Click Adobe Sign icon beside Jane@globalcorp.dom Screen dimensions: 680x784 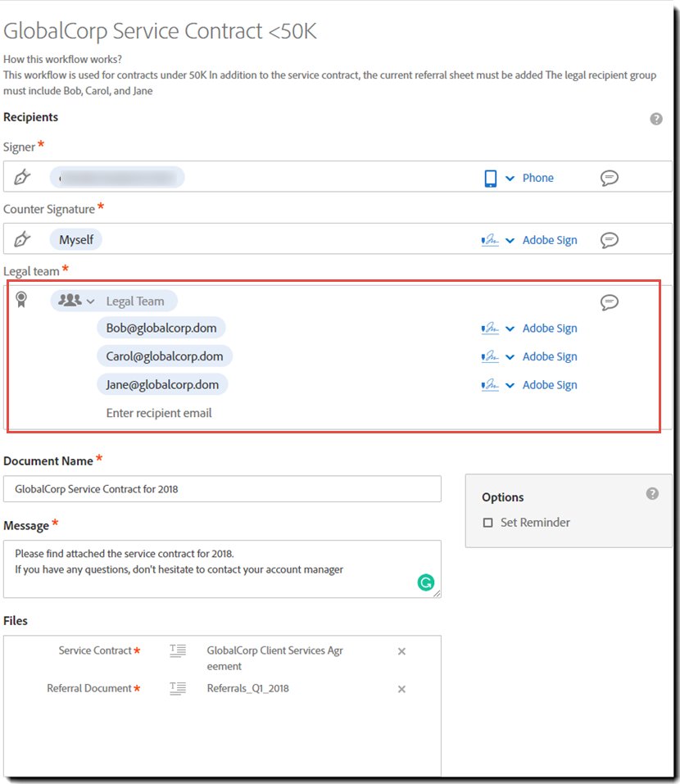click(490, 385)
